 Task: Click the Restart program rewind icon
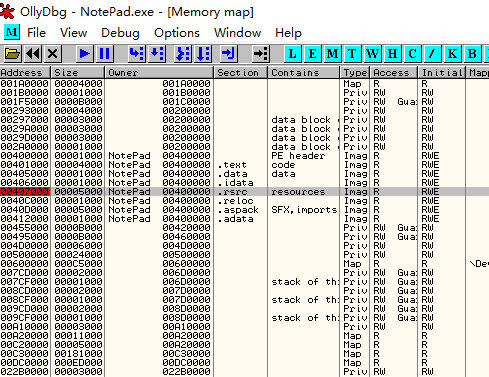point(33,53)
